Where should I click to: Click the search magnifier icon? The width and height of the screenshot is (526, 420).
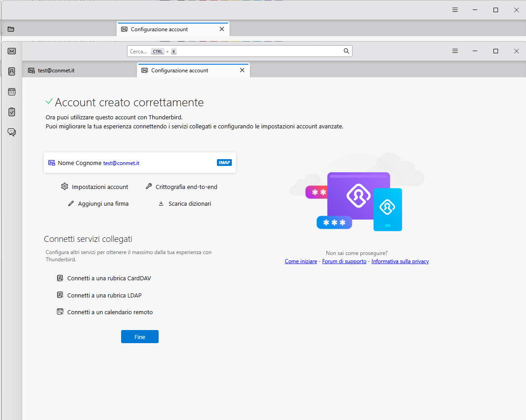pyautogui.click(x=346, y=51)
